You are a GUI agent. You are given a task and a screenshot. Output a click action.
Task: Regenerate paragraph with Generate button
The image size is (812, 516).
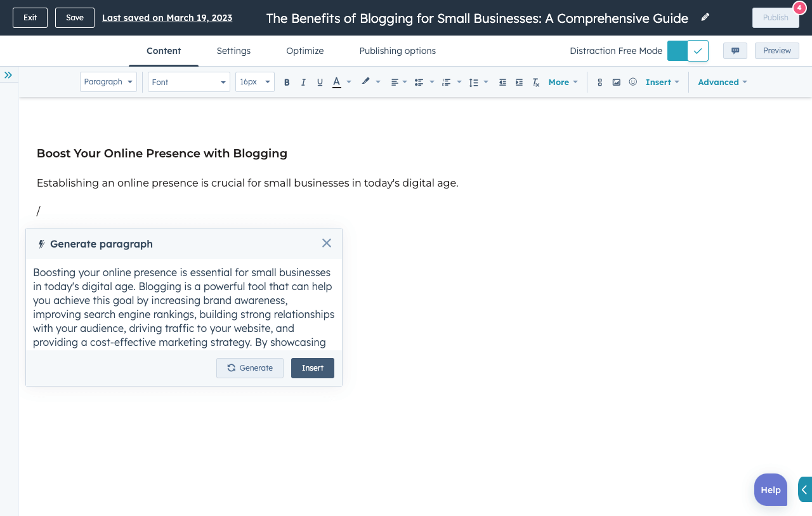[250, 368]
